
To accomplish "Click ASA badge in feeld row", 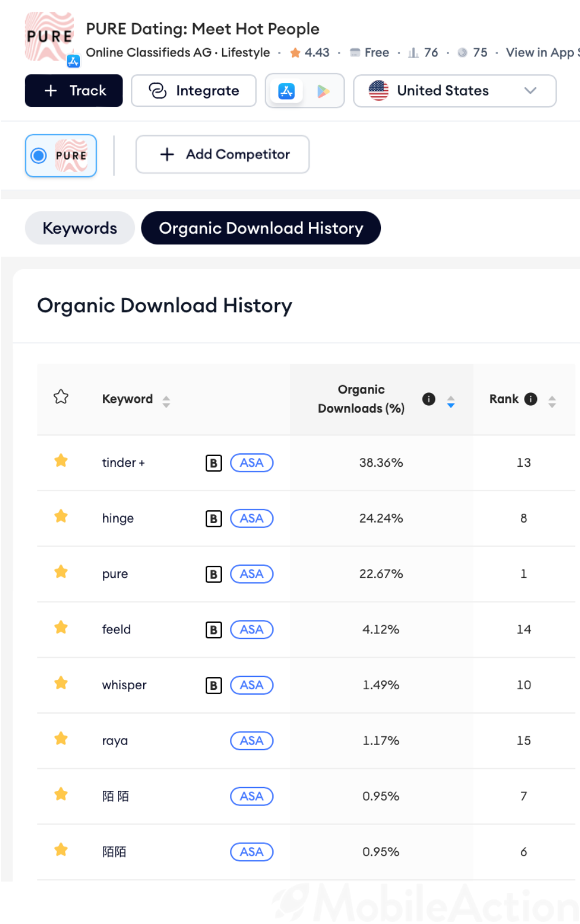I will 252,629.
